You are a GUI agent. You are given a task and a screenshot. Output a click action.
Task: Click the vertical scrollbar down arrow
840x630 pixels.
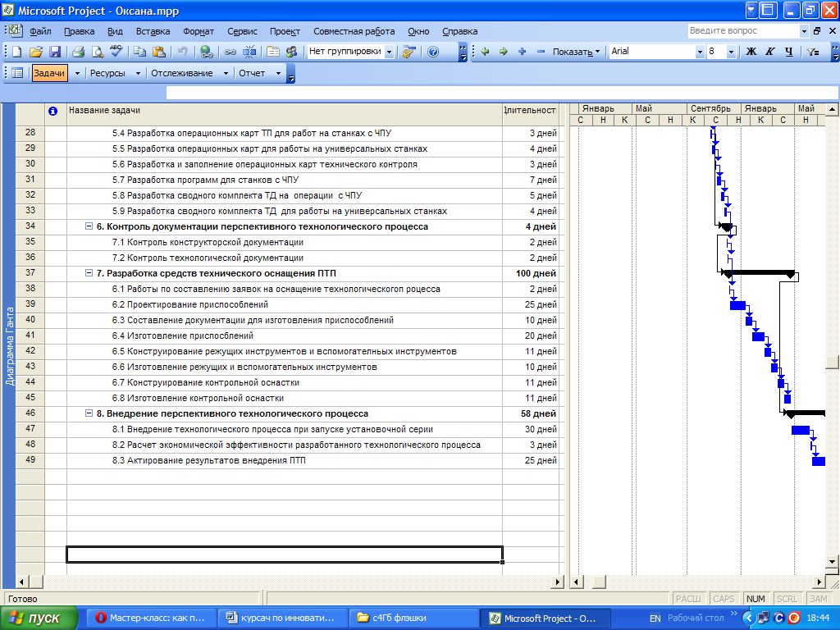click(833, 562)
